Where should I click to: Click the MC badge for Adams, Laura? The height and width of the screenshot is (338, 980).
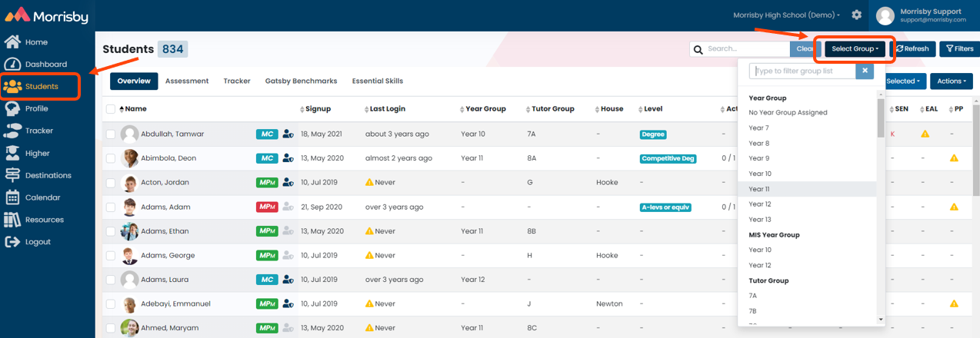(266, 280)
